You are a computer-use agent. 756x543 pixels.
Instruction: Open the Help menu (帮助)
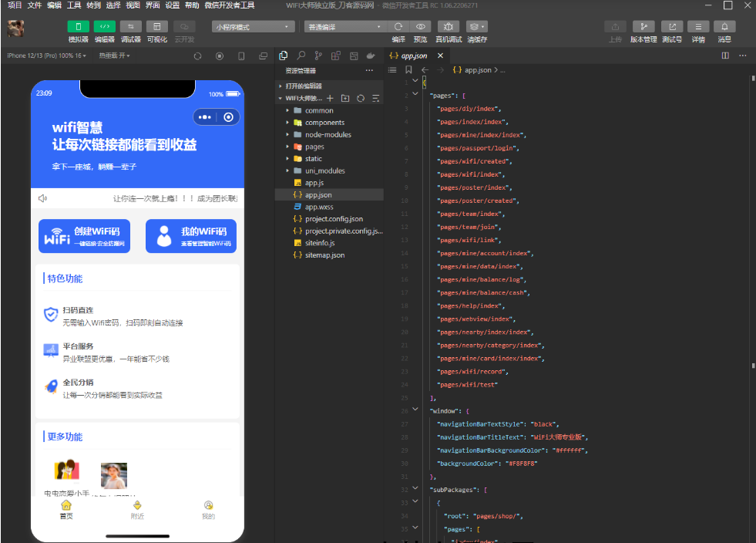coord(192,5)
